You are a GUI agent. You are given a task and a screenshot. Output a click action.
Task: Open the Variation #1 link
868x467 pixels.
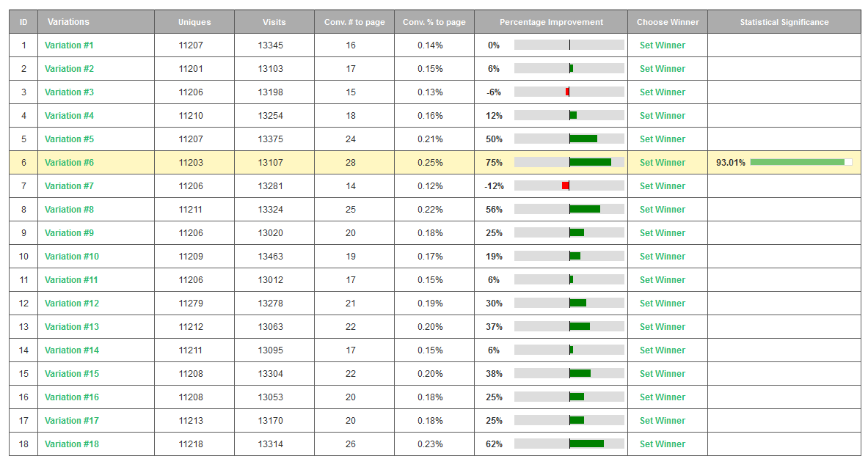[69, 45]
